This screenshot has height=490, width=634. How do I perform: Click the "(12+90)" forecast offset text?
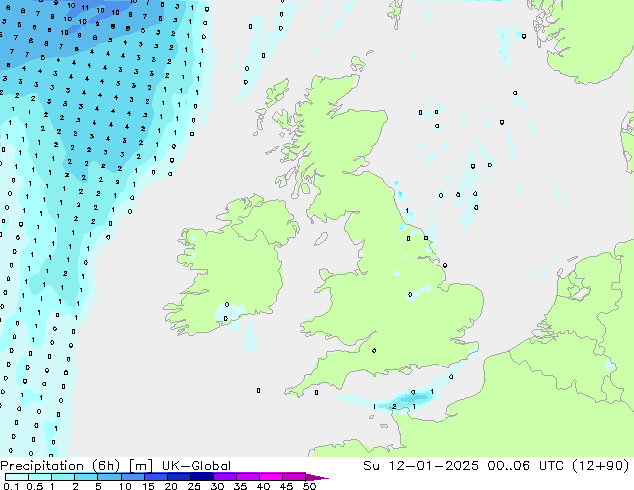[601, 466]
